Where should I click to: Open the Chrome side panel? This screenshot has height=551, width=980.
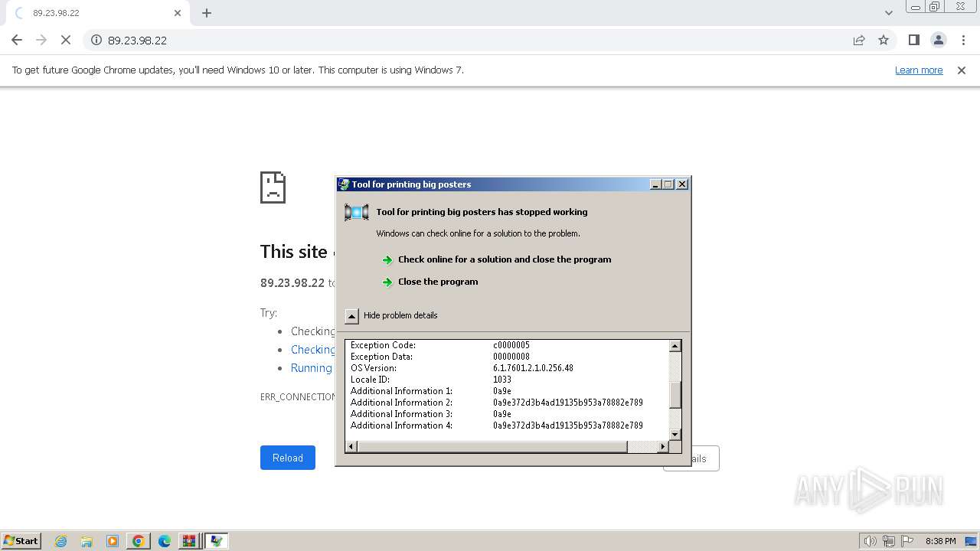pos(913,40)
